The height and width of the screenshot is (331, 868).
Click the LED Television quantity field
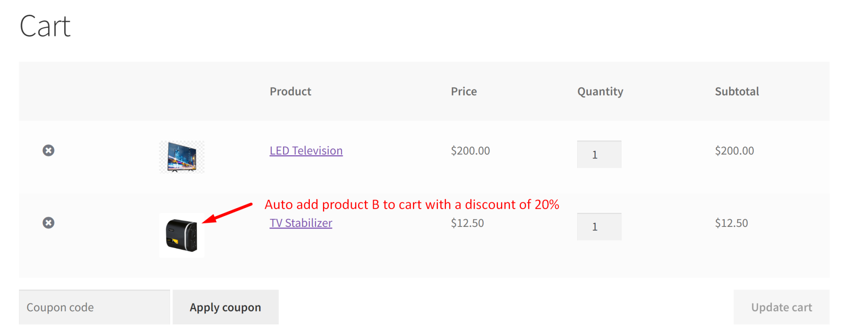coord(599,154)
